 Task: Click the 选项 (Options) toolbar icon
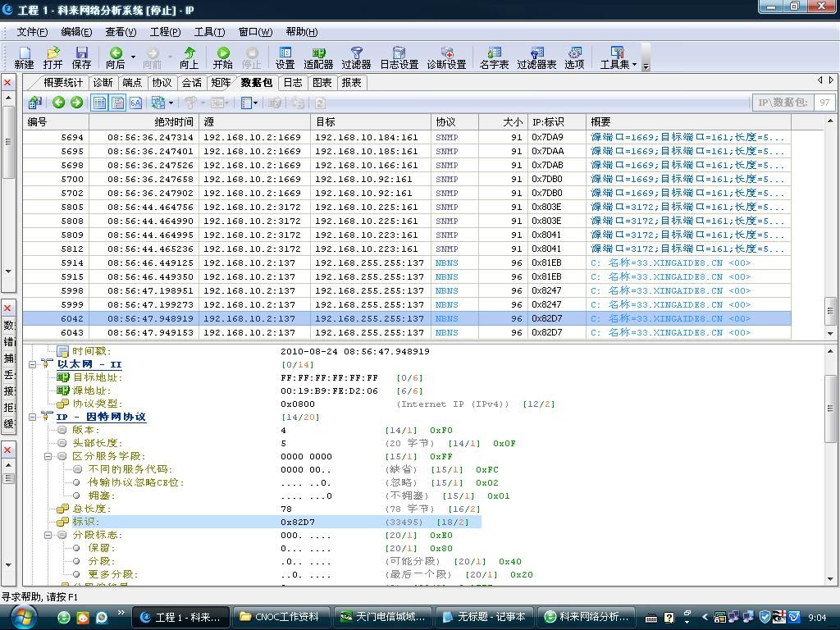point(574,57)
